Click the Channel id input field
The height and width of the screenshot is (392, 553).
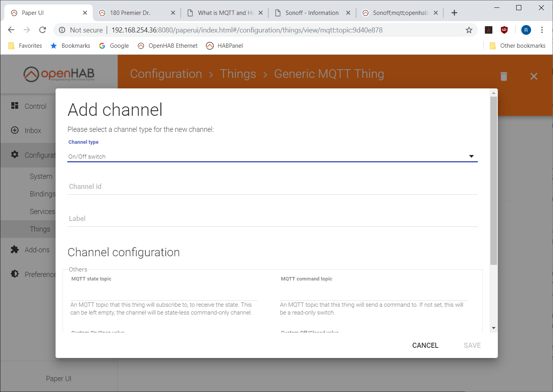tap(272, 187)
